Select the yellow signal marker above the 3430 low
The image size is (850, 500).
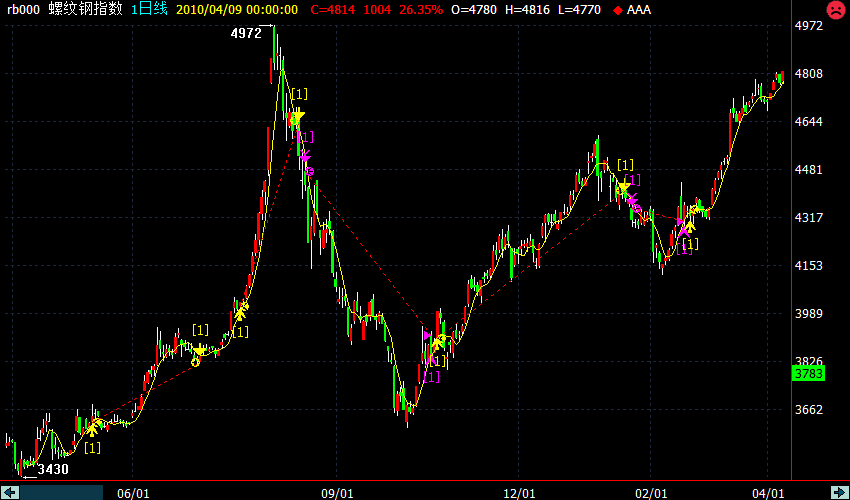(x=92, y=428)
